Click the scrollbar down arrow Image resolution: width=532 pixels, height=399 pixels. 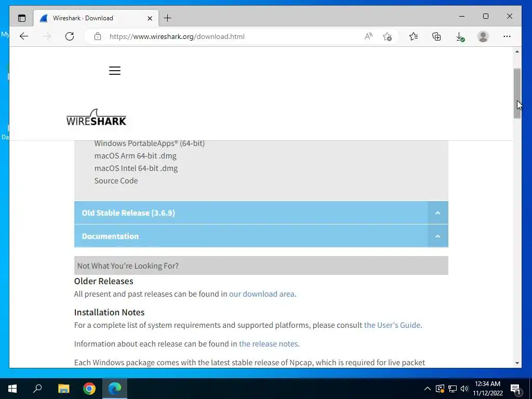pos(517,363)
